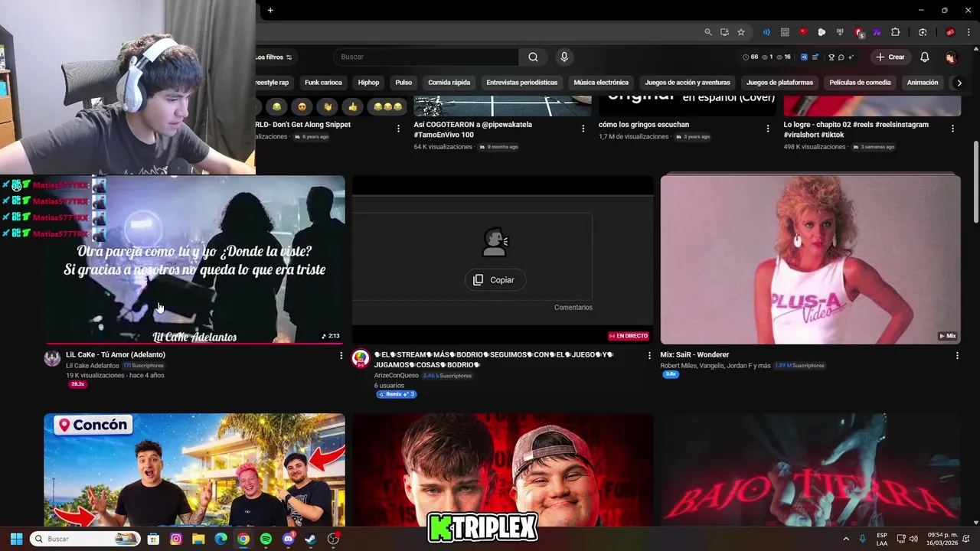Open ArizeConQueso channel name
This screenshot has height=551, width=980.
pos(397,376)
